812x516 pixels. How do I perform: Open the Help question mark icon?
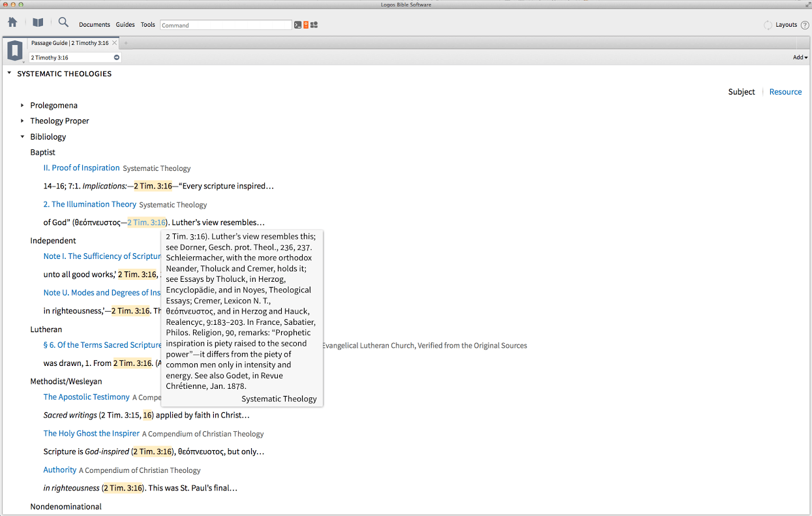click(805, 25)
